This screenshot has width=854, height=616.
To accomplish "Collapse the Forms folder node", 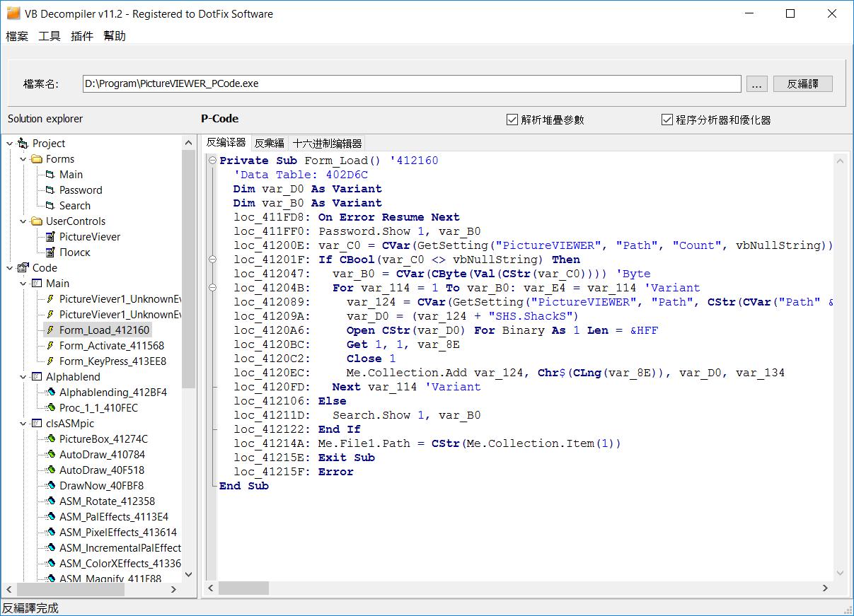I will coord(22,158).
